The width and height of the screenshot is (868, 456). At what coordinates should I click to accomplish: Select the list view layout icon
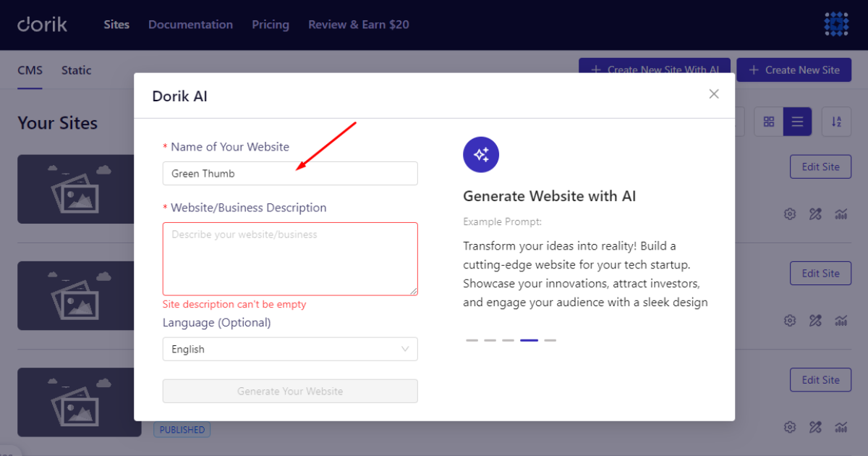[797, 122]
